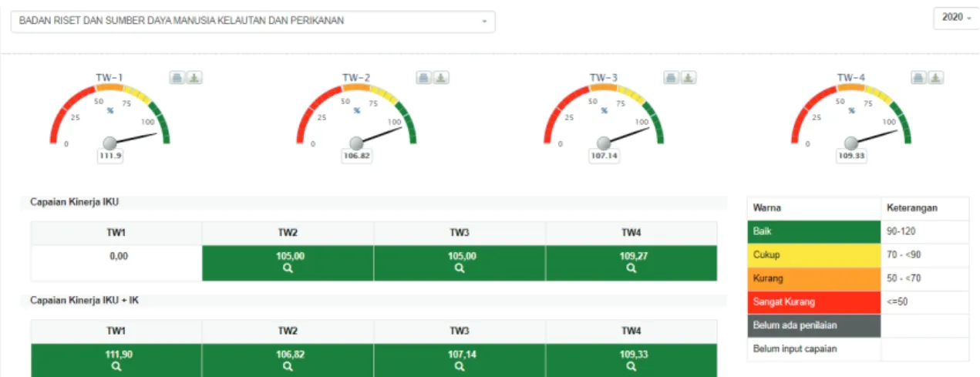Click the green Baik legend swatch
This screenshot has width=980, height=377.
[x=814, y=232]
